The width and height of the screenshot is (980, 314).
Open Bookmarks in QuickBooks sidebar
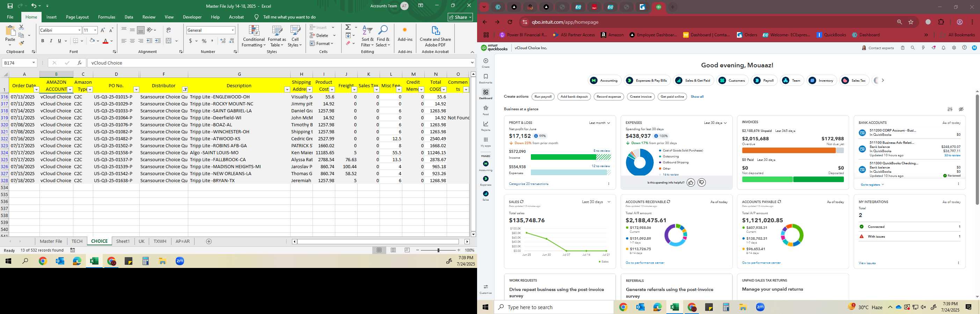485,79
